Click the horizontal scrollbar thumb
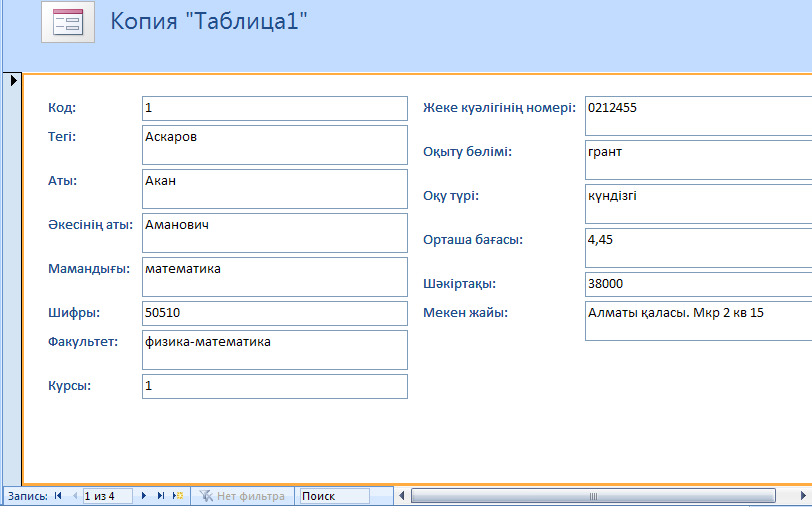812x507 pixels. tap(593, 496)
